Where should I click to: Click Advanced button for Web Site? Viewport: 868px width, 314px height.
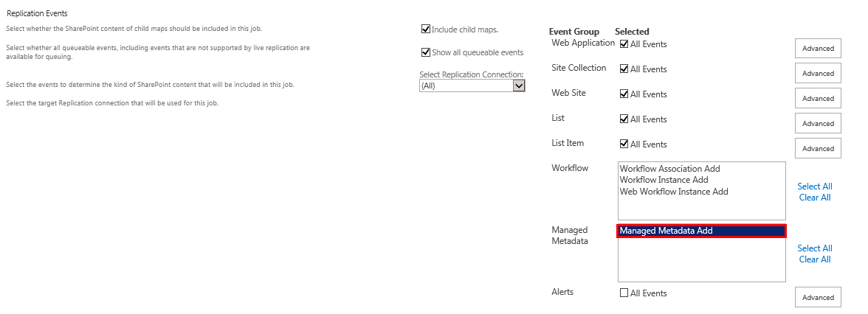click(818, 99)
